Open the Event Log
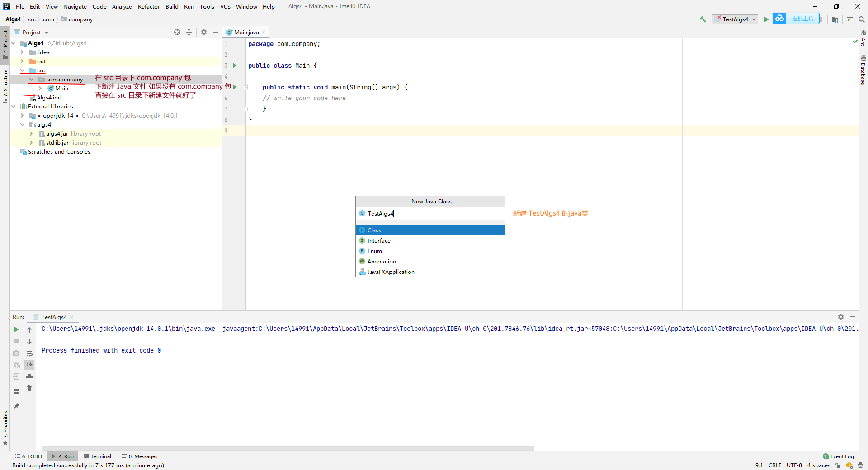Image resolution: width=868 pixels, height=470 pixels. (x=838, y=456)
